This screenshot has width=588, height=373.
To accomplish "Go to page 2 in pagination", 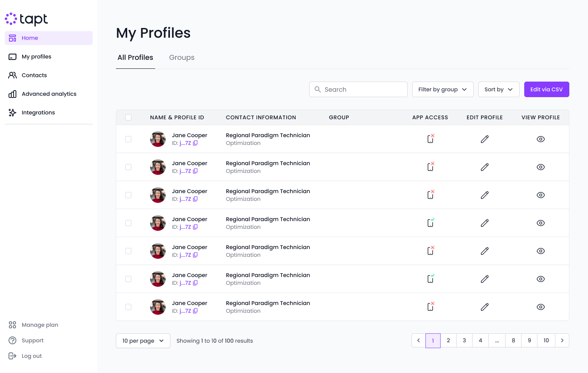I will (448, 341).
